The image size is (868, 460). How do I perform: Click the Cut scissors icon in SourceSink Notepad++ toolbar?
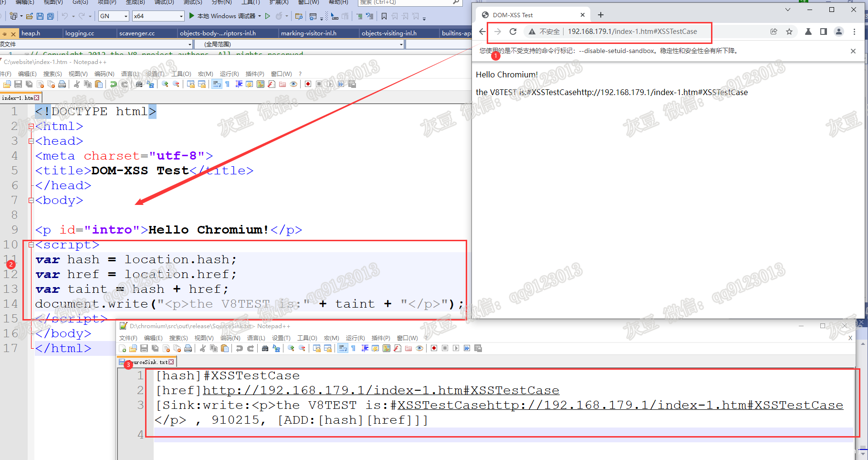click(x=203, y=348)
